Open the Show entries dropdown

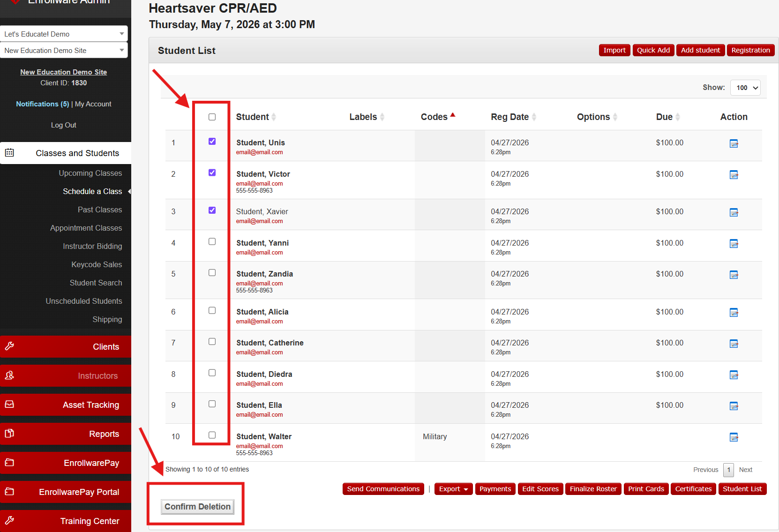click(x=745, y=88)
